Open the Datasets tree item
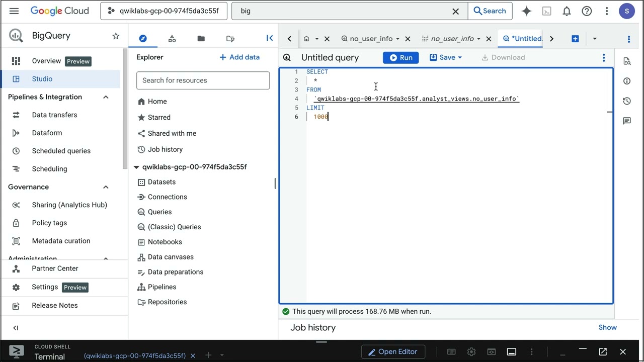Screen dimensions: 644x362 coord(162,182)
